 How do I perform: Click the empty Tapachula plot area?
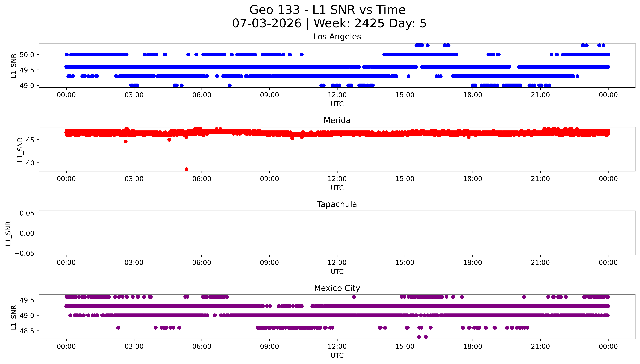pyautogui.click(x=337, y=233)
